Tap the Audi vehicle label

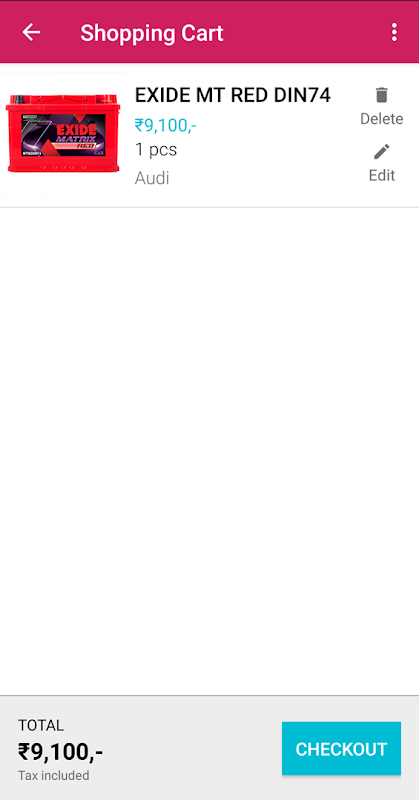pos(152,179)
